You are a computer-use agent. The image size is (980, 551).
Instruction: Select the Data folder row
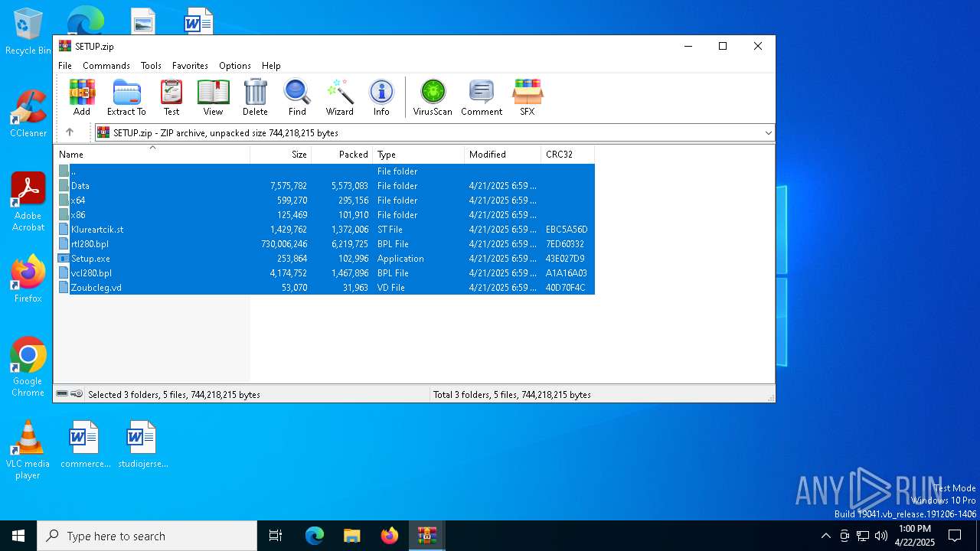[325, 186]
